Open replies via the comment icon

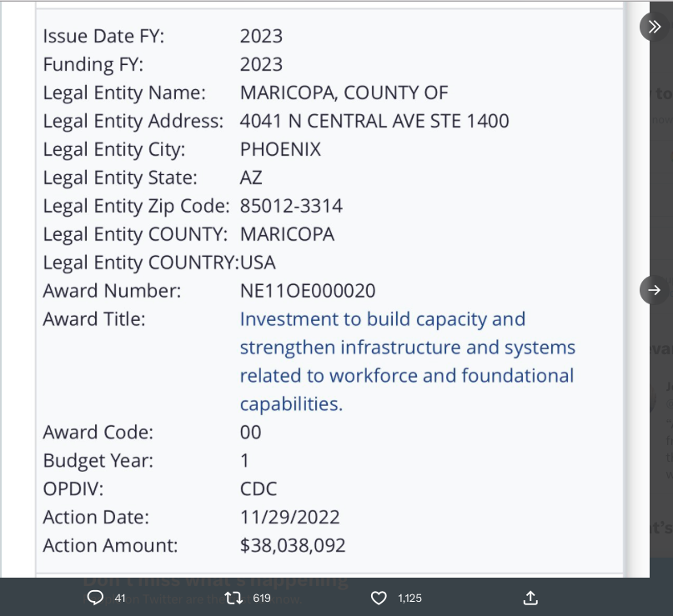(95, 598)
